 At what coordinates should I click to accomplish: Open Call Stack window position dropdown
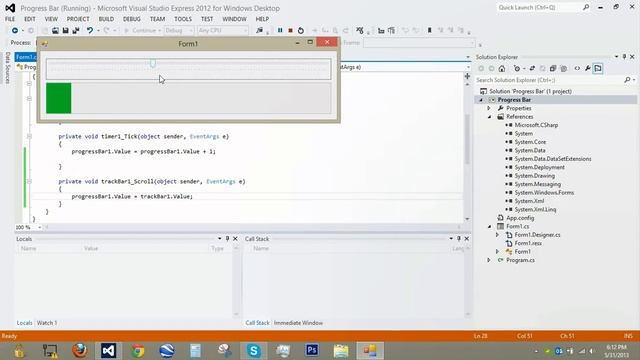451,239
